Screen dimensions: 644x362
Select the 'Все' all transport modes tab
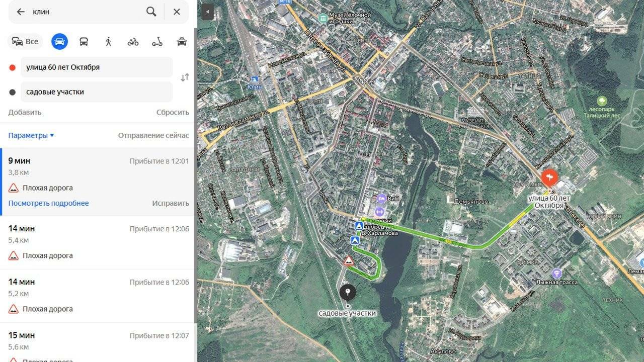pos(25,41)
